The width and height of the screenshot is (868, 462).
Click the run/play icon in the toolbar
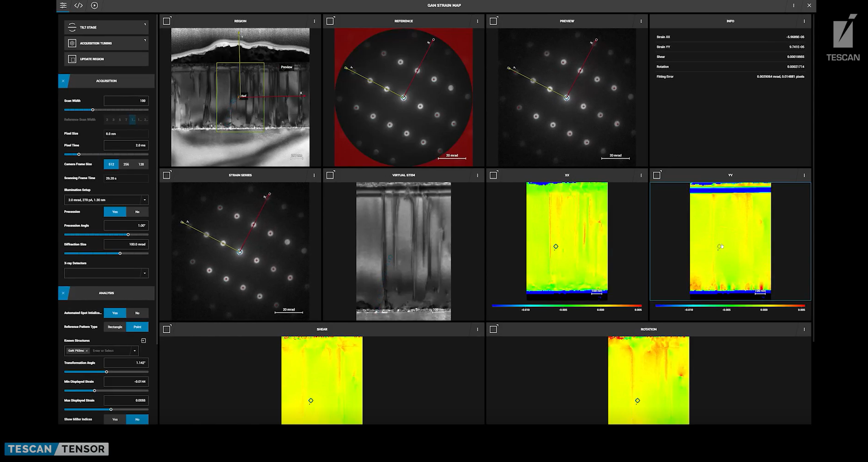[94, 6]
